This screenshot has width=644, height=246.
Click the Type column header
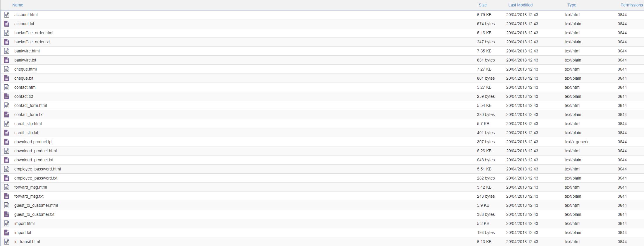572,5
